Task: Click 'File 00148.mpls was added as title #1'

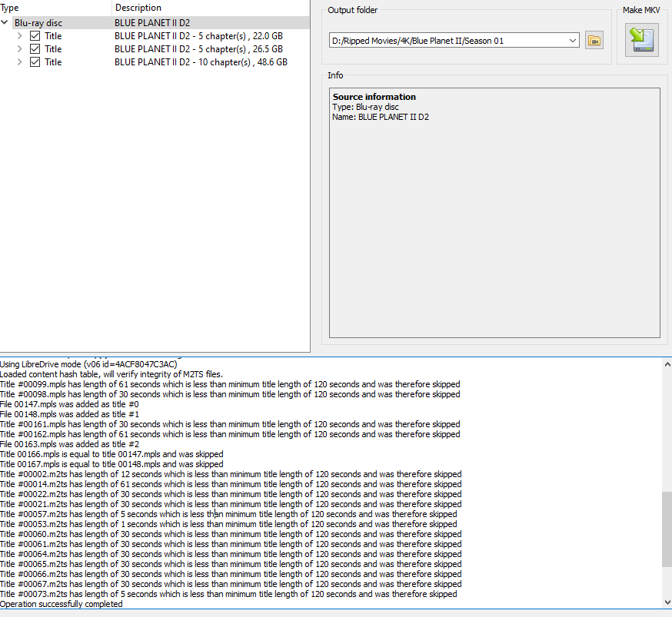Action: [69, 414]
